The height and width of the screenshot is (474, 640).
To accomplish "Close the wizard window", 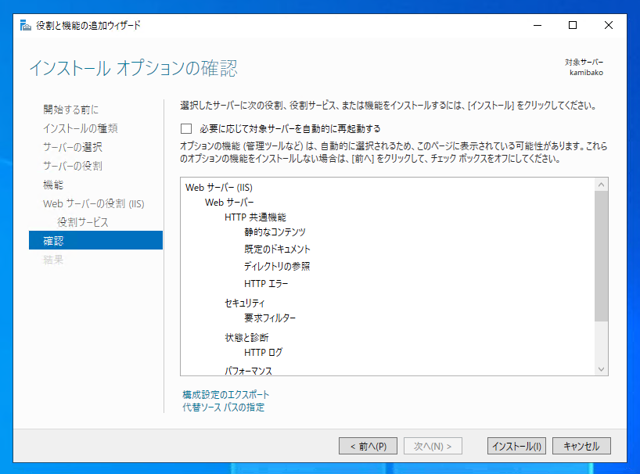I will coord(608,25).
